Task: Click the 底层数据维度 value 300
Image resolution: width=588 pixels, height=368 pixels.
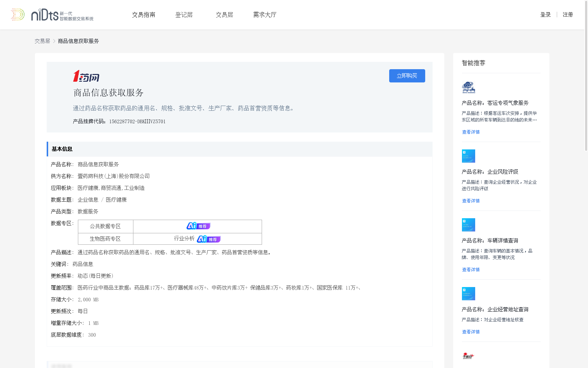Action: tap(92, 335)
